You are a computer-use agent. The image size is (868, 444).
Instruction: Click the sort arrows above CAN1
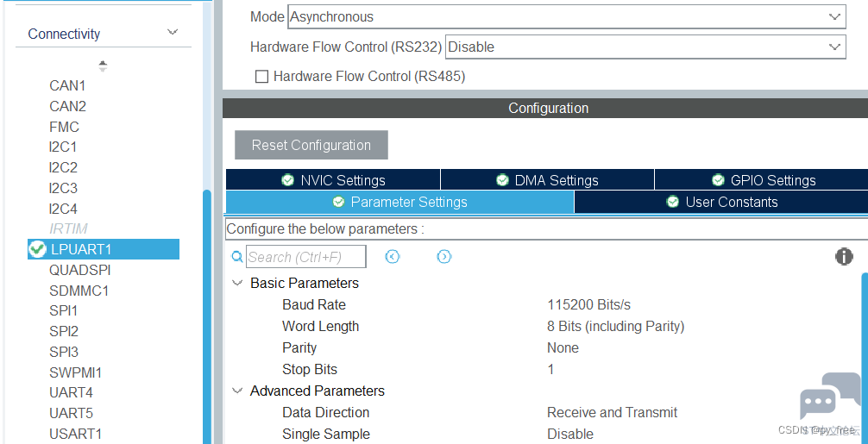click(103, 66)
